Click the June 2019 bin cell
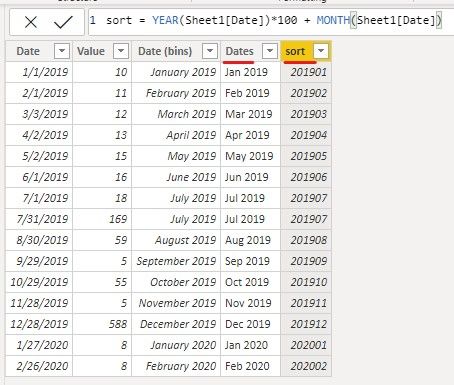The width and height of the screenshot is (454, 385). tap(176, 177)
